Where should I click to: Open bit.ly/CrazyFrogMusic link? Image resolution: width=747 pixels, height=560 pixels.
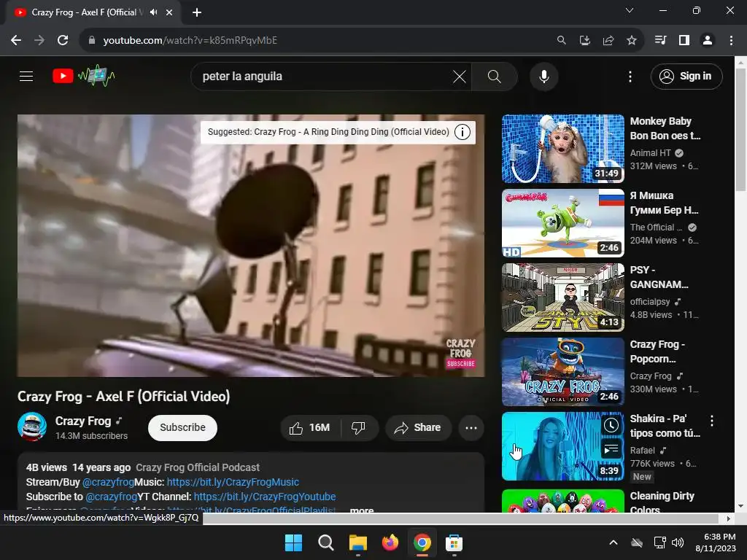click(233, 482)
